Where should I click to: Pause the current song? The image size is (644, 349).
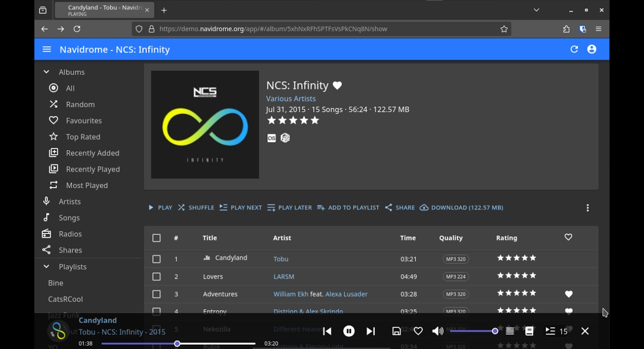[x=349, y=331]
